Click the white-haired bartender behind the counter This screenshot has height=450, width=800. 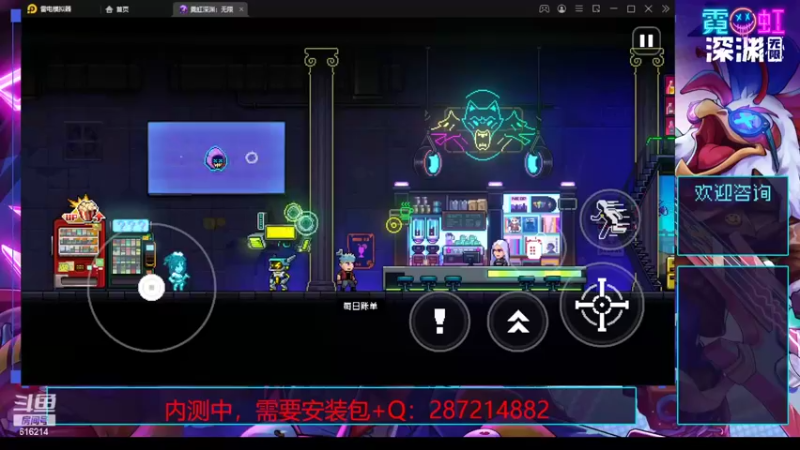click(x=499, y=253)
